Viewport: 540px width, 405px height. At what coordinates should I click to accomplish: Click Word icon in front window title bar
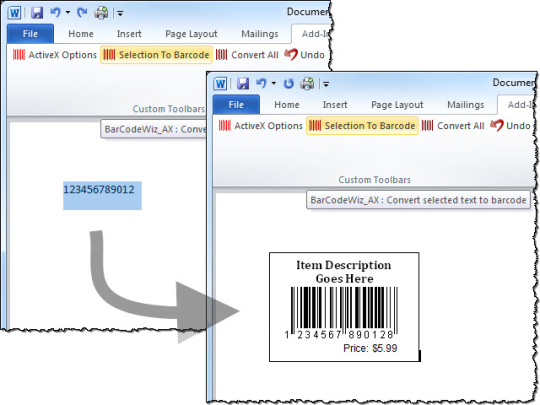pos(220,84)
